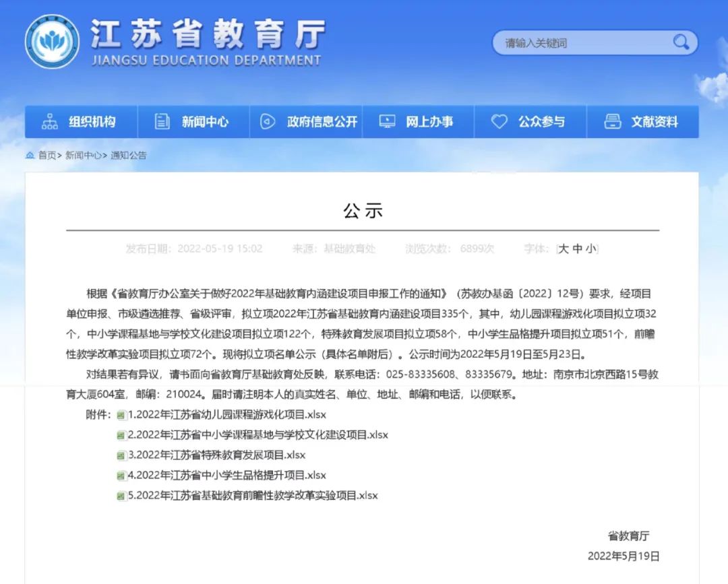This screenshot has height=584, width=728.
Task: Click the magnifier search icon
Action: (x=681, y=42)
